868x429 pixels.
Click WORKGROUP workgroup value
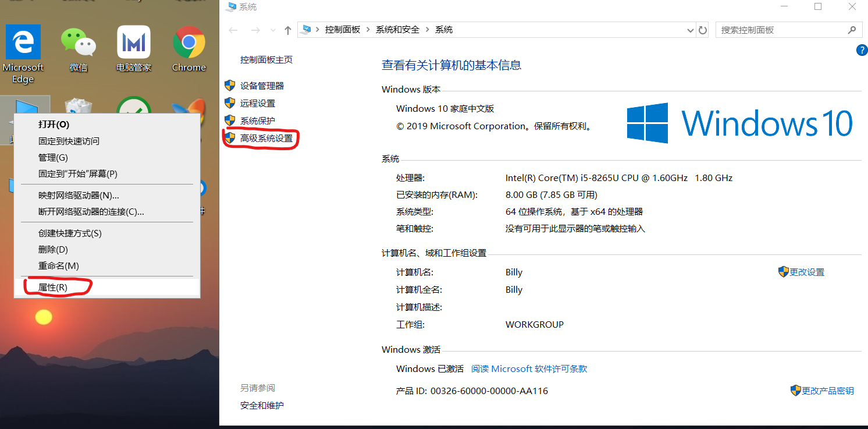tap(535, 324)
